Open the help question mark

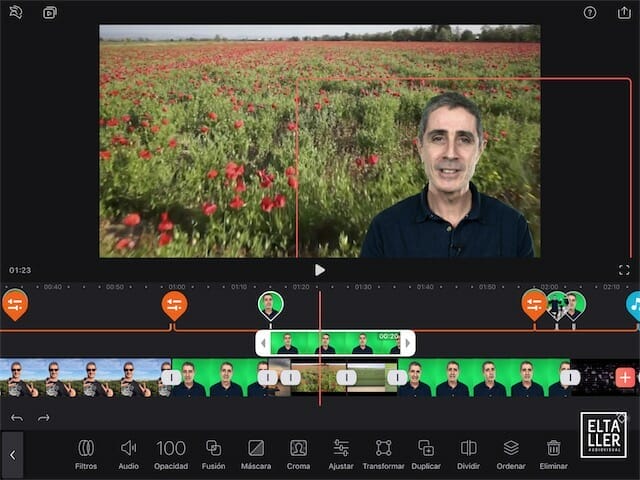pos(590,13)
